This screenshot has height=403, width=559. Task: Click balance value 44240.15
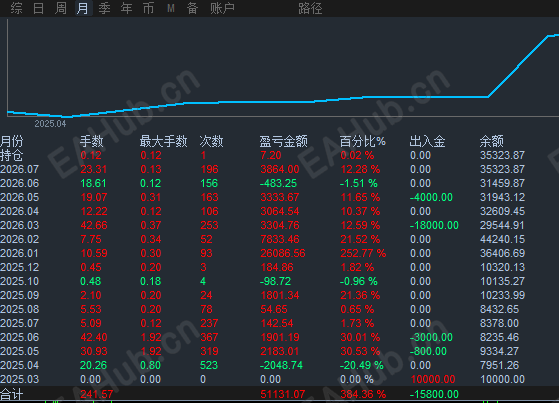(502, 239)
